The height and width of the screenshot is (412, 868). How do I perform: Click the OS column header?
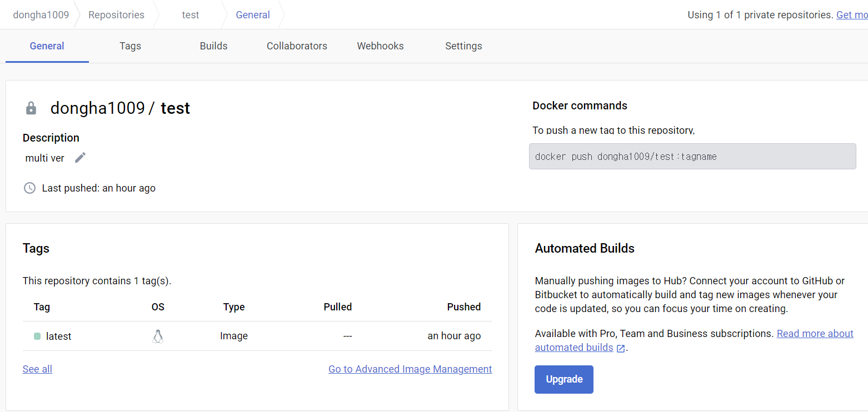[x=158, y=307]
